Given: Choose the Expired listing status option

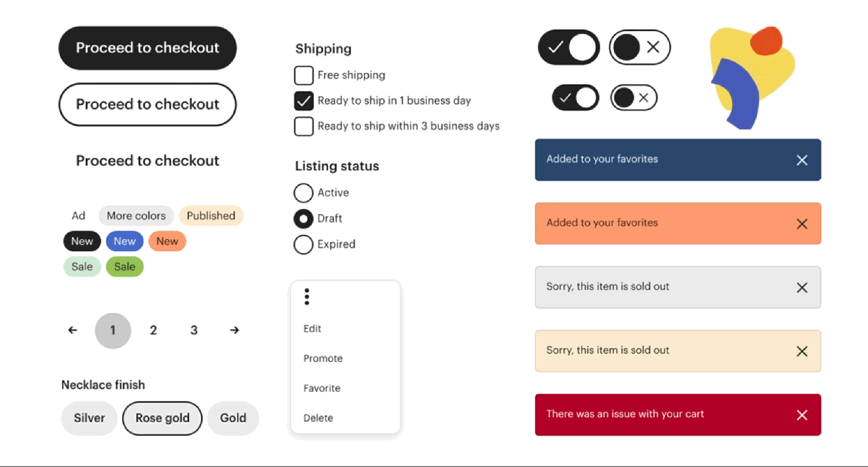Looking at the screenshot, I should coord(304,244).
